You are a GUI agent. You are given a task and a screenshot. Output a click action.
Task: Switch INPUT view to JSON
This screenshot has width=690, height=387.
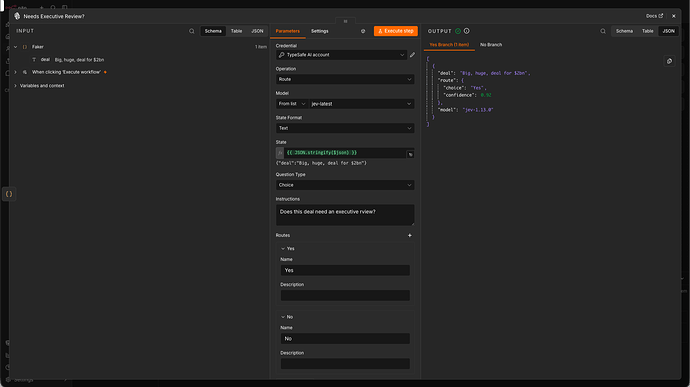pos(257,31)
